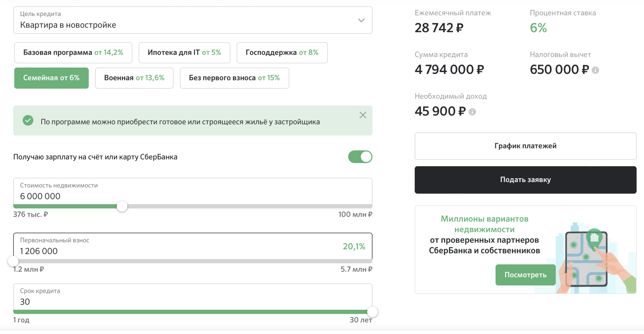Click the green Посмотреть button
Screen dimensions: 644x334
point(525,275)
